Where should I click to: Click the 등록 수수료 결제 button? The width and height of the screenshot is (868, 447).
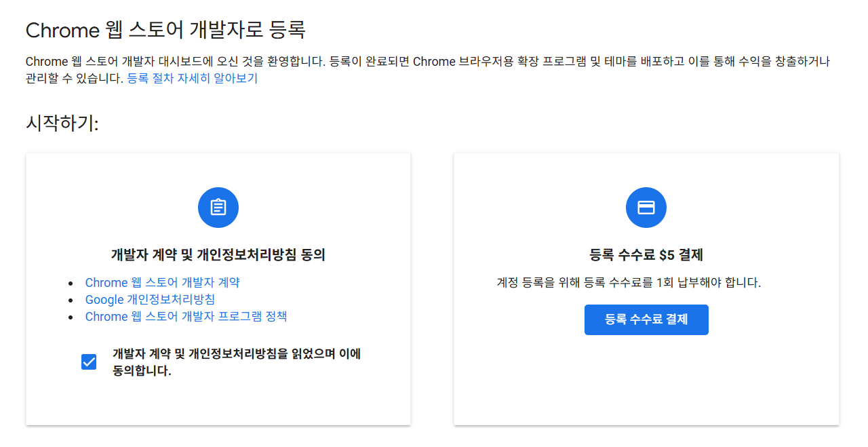tap(646, 319)
